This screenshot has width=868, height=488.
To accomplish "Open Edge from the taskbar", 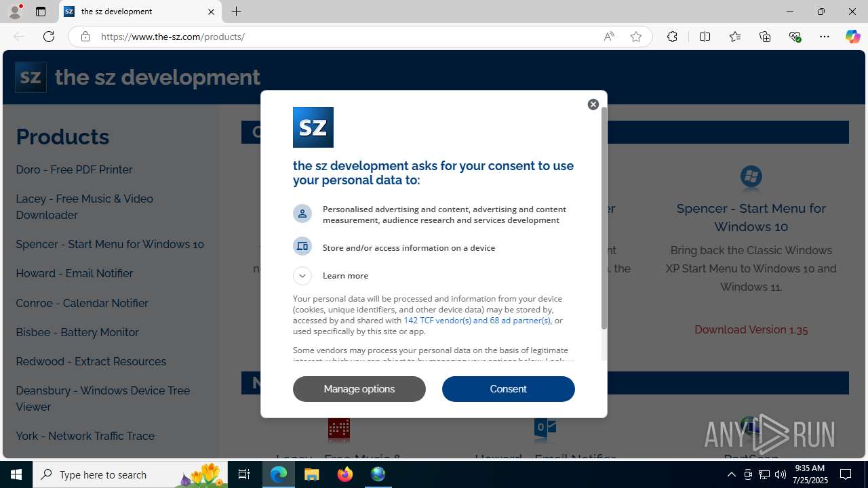I will pyautogui.click(x=279, y=474).
